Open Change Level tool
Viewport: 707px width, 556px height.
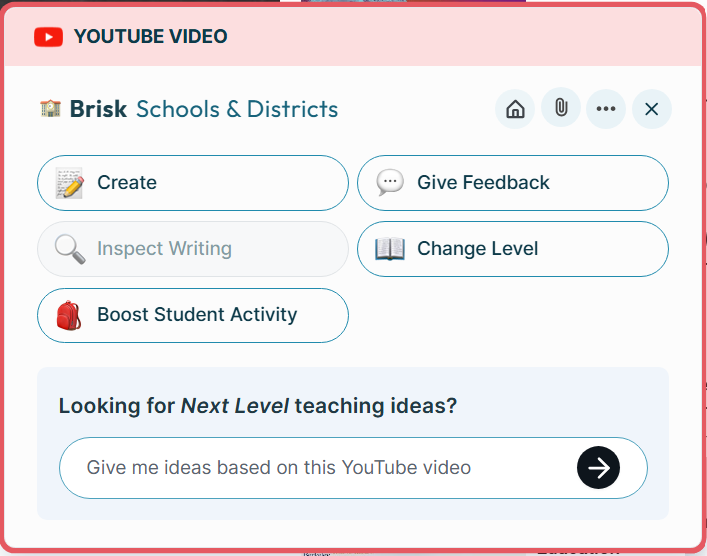coord(513,248)
